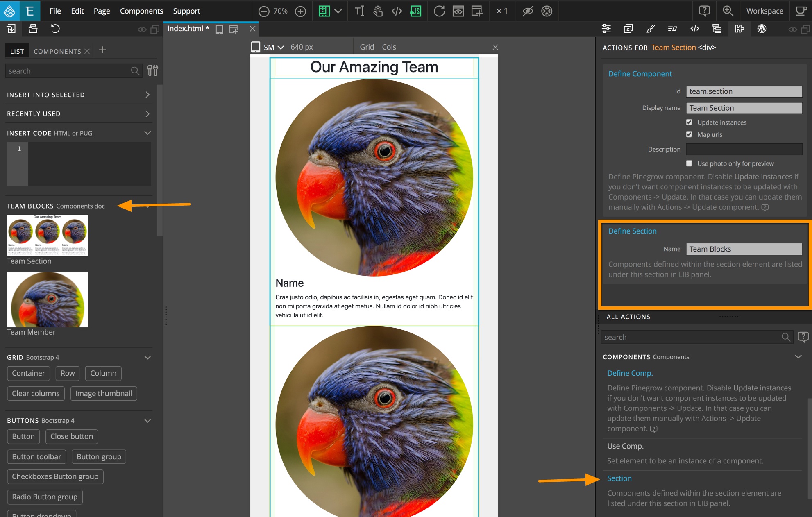Screen dimensions: 812x517
Task: Insert Checkboxes Button group element
Action: [55, 476]
